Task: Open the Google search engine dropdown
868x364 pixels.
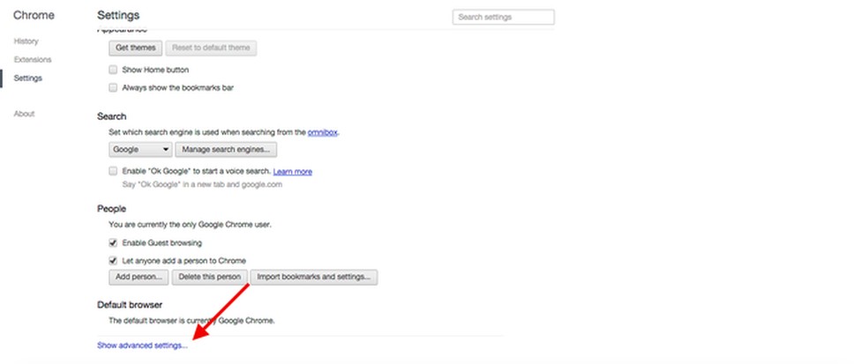Action: (140, 150)
